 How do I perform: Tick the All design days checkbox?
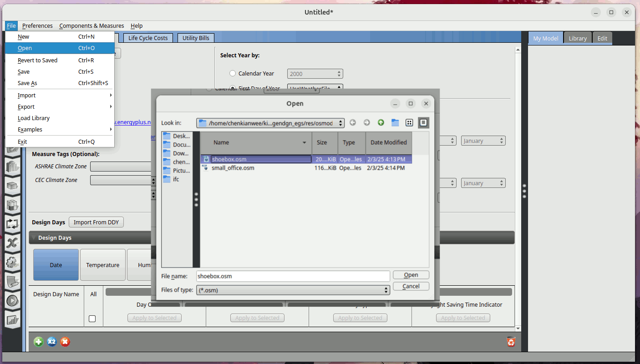coord(92,318)
